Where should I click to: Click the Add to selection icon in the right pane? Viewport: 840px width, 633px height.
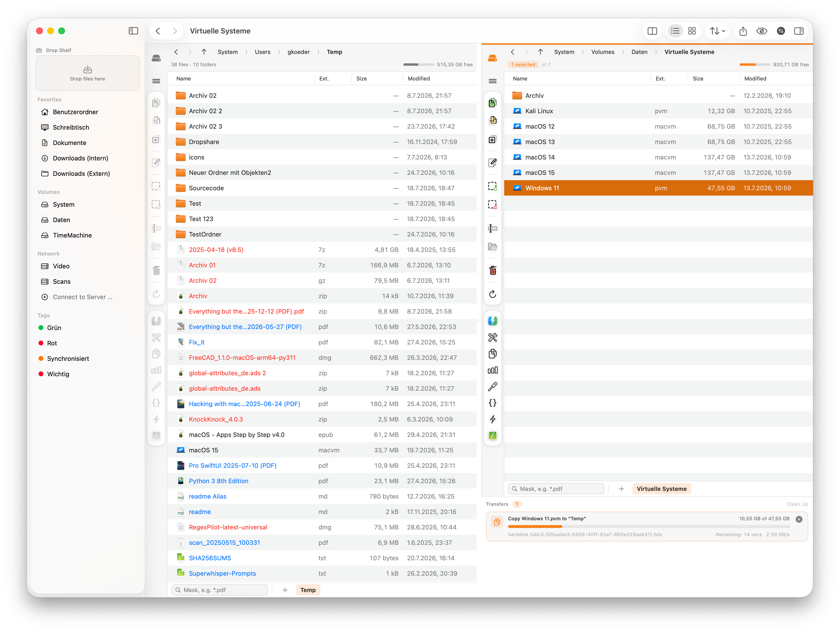(x=492, y=186)
